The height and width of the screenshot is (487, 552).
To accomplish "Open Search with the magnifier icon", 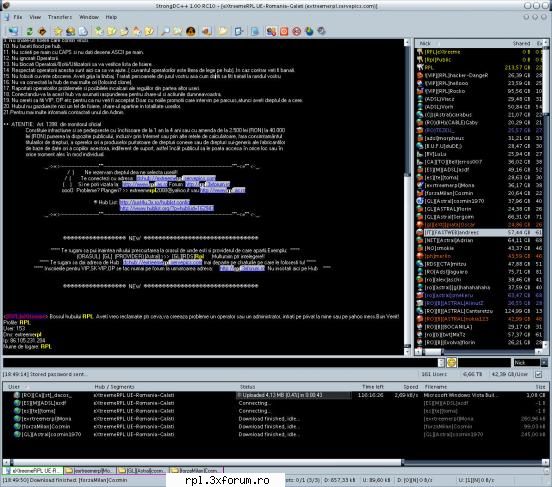I will tap(165, 31).
